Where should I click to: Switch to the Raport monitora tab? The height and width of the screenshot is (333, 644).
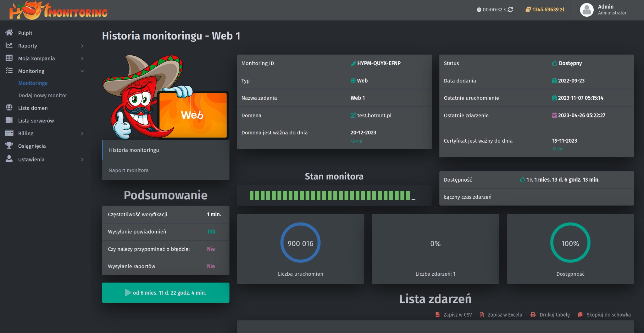[129, 170]
